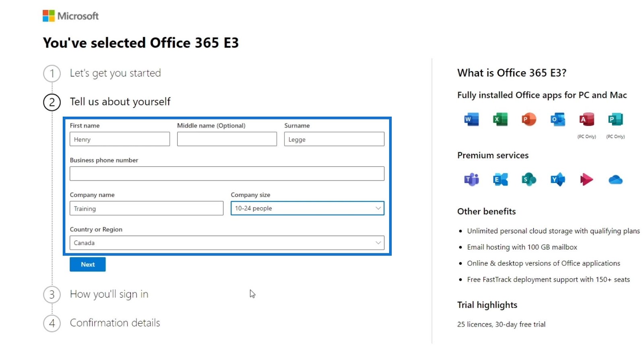The height and width of the screenshot is (362, 644).
Task: Click the Surname input field
Action: point(334,139)
